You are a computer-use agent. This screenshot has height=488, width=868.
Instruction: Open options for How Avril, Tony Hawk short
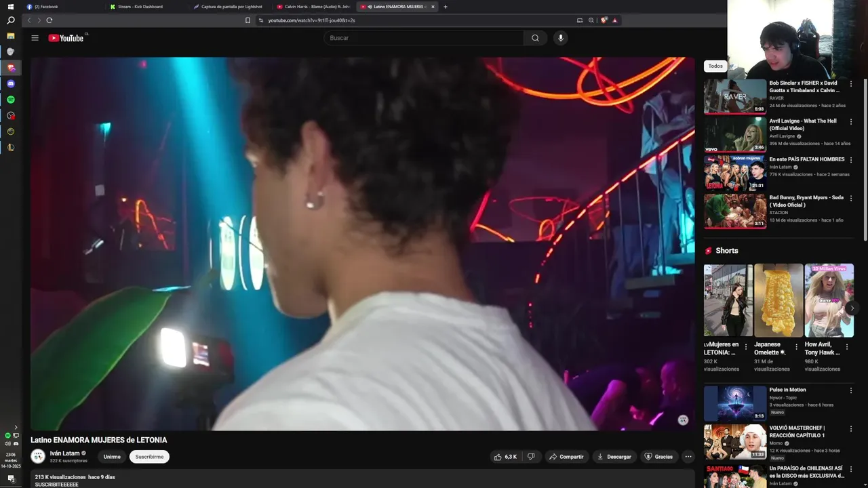[x=847, y=346]
